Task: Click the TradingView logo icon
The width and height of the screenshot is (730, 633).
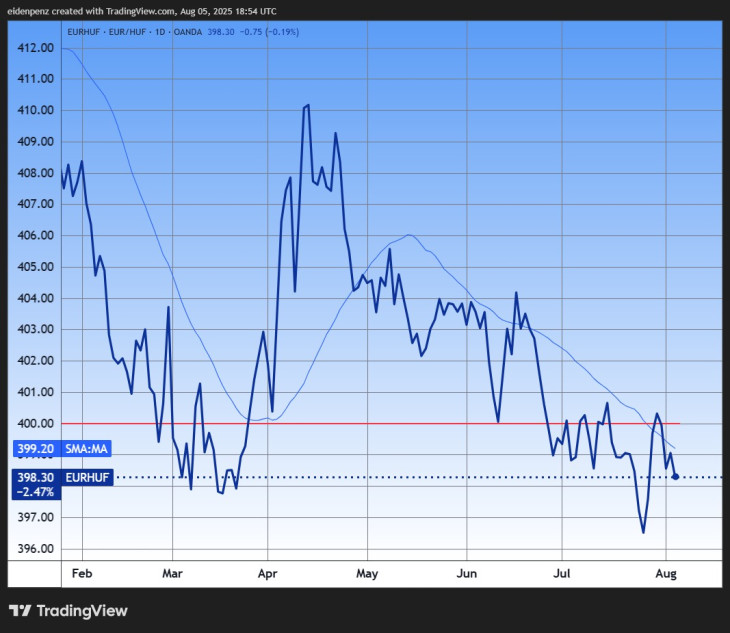Action: pos(20,611)
